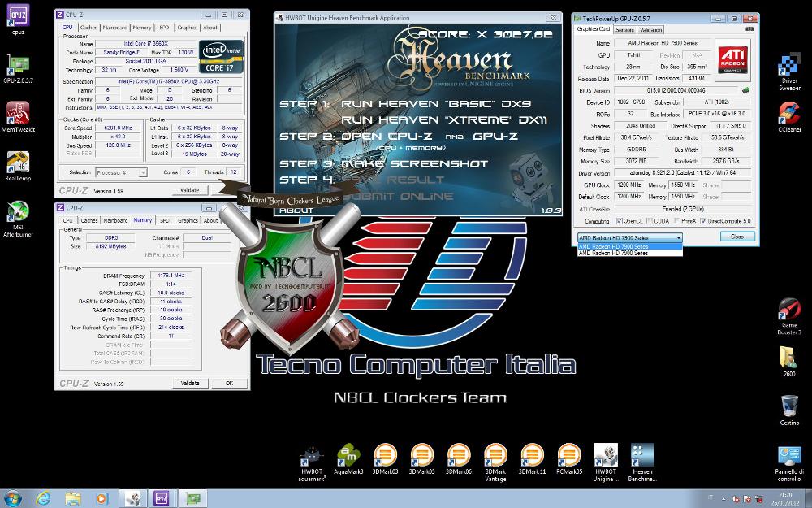Switch to Sensors tab in GPU-Z
The width and height of the screenshot is (812, 508).
tap(625, 29)
